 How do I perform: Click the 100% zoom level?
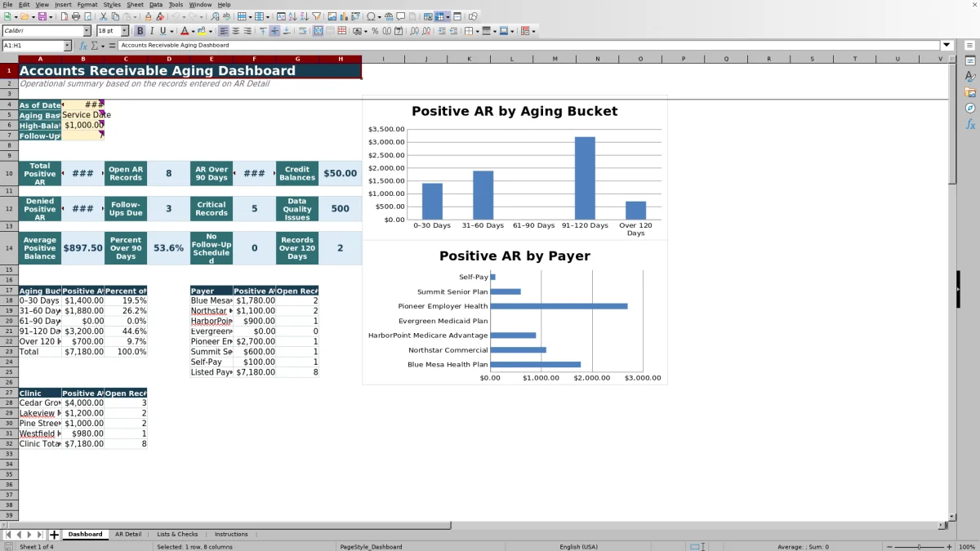pyautogui.click(x=967, y=547)
